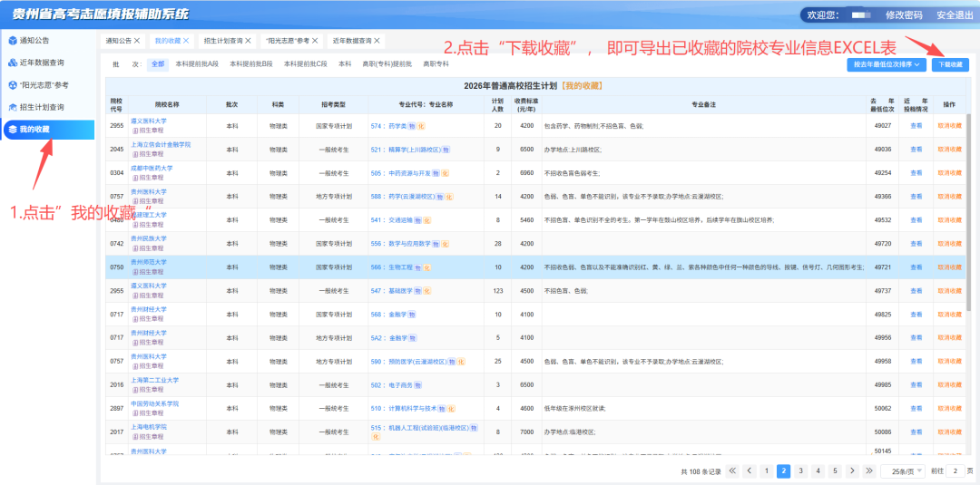Go to page 1
Image resolution: width=980 pixels, height=485 pixels.
click(x=766, y=470)
